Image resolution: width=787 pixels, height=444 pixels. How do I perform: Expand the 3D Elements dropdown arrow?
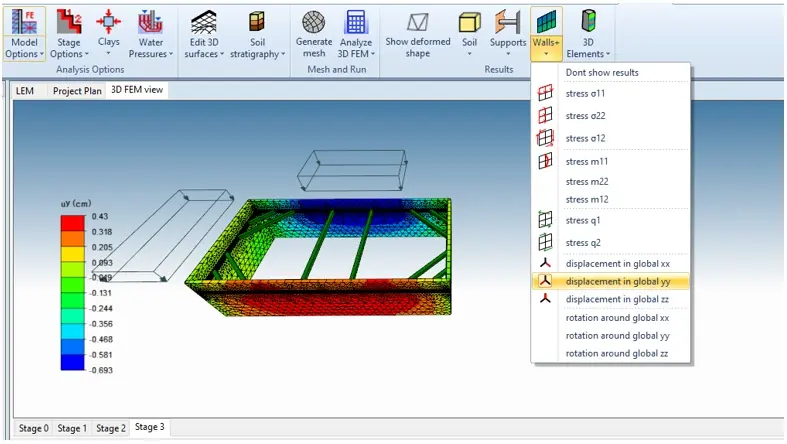608,54
